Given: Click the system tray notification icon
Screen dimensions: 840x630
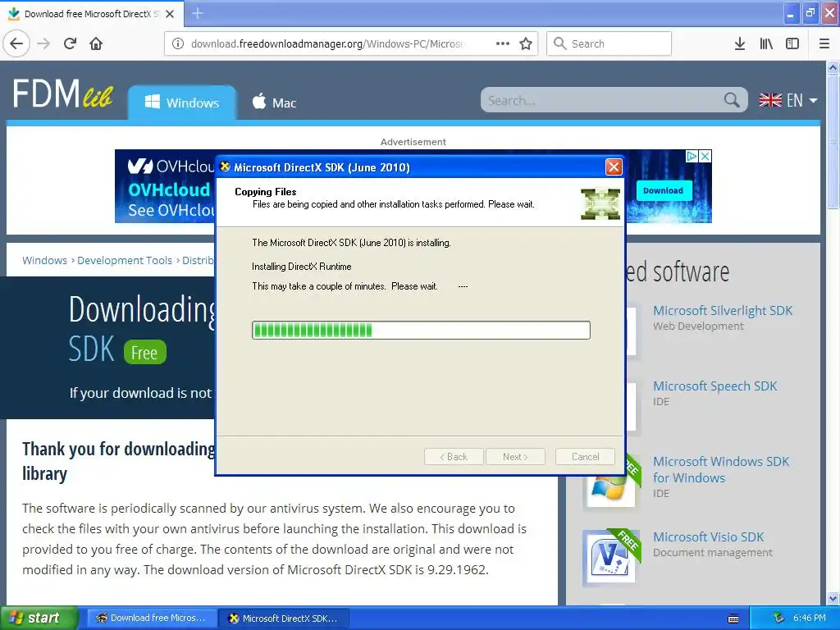Looking at the screenshot, I should coord(779,618).
